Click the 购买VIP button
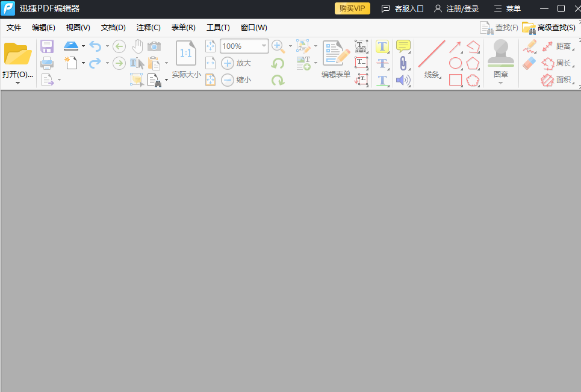 pos(352,8)
